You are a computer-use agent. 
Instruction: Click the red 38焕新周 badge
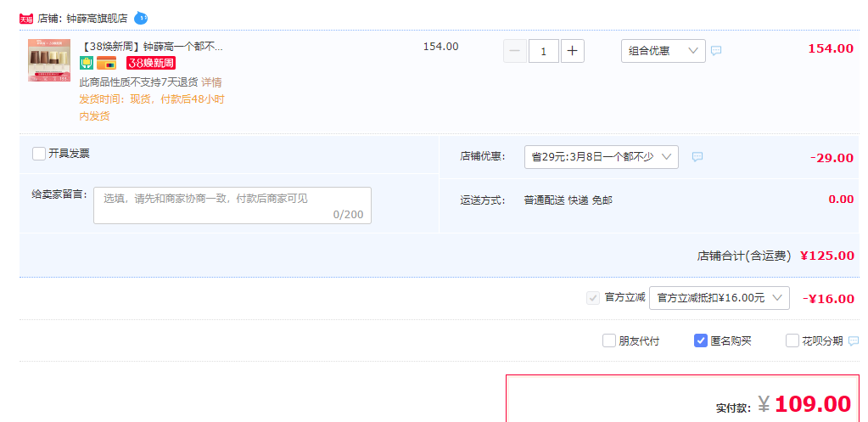[150, 63]
